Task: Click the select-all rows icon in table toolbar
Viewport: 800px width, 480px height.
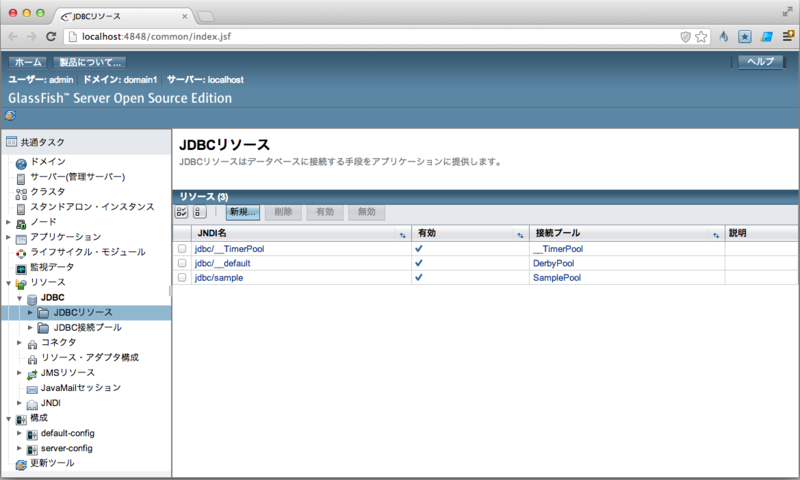Action: tap(182, 212)
